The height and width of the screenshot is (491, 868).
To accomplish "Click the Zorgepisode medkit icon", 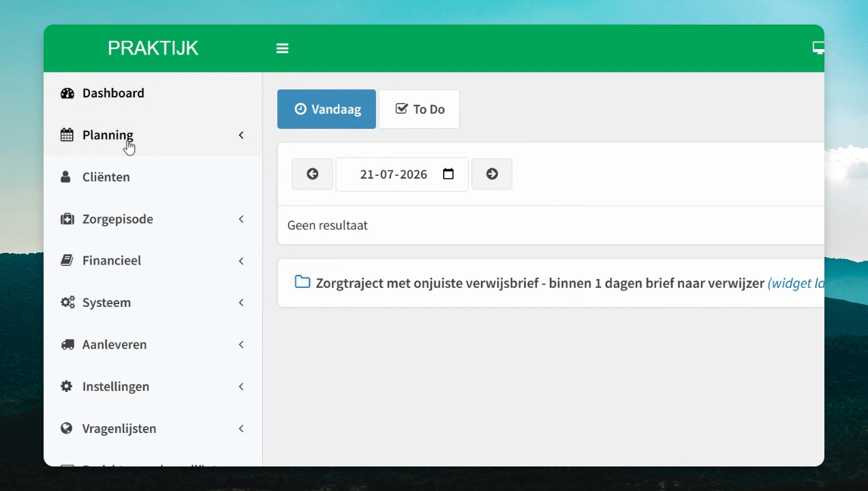I will click(x=67, y=219).
